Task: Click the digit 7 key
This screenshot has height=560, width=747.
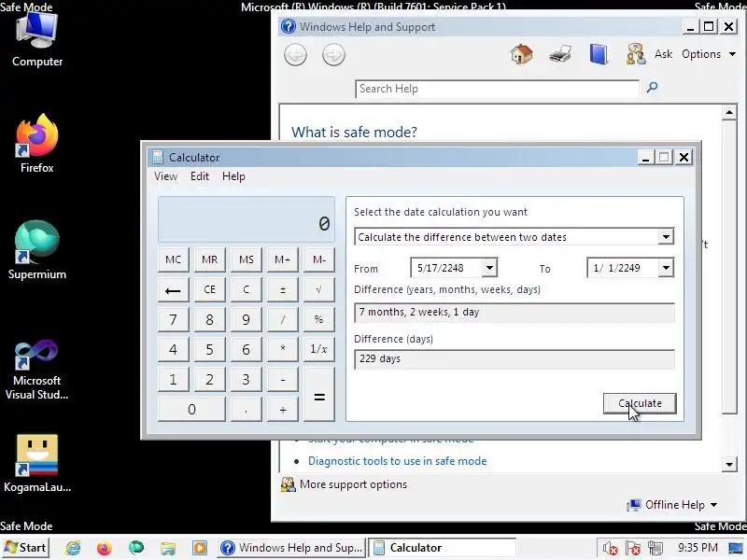Action: pyautogui.click(x=173, y=319)
